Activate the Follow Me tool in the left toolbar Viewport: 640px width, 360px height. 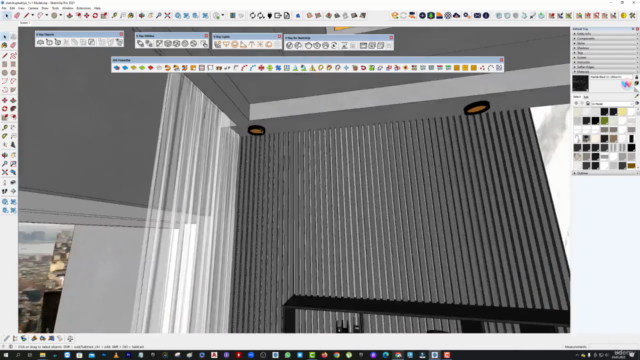13,109
